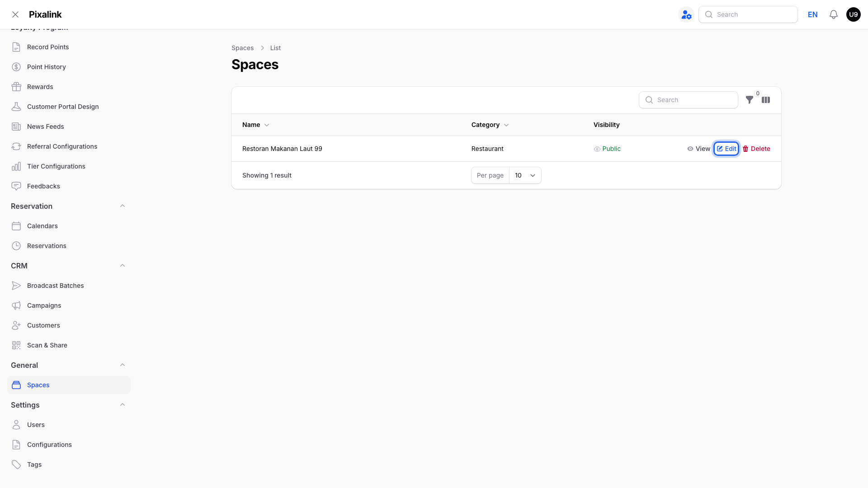
Task: Open the notifications bell
Action: click(834, 14)
